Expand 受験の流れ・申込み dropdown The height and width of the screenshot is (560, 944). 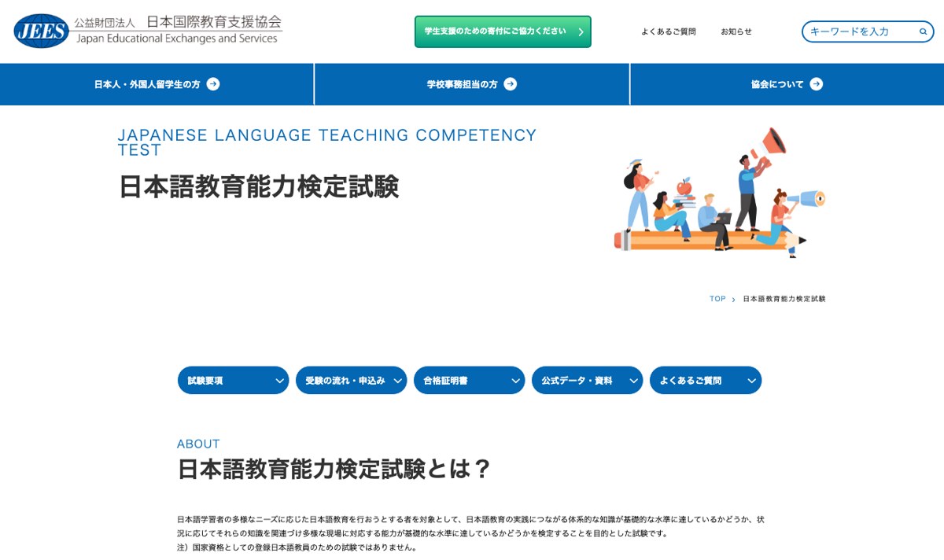pyautogui.click(x=352, y=380)
